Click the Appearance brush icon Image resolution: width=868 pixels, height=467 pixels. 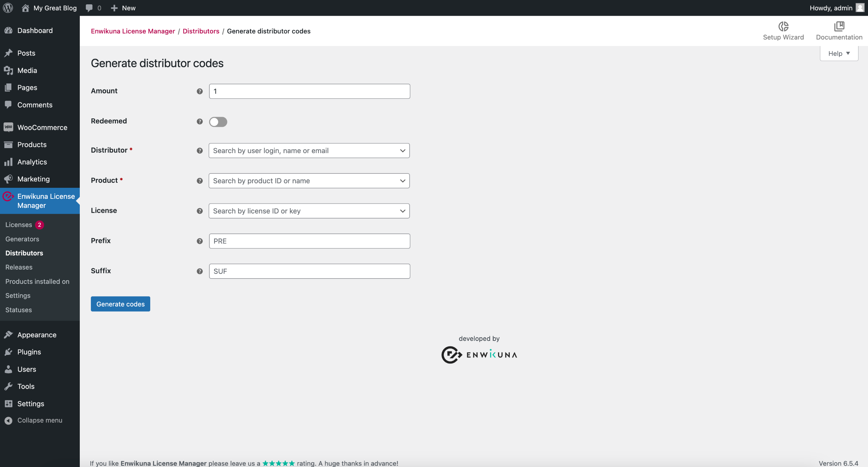8,335
